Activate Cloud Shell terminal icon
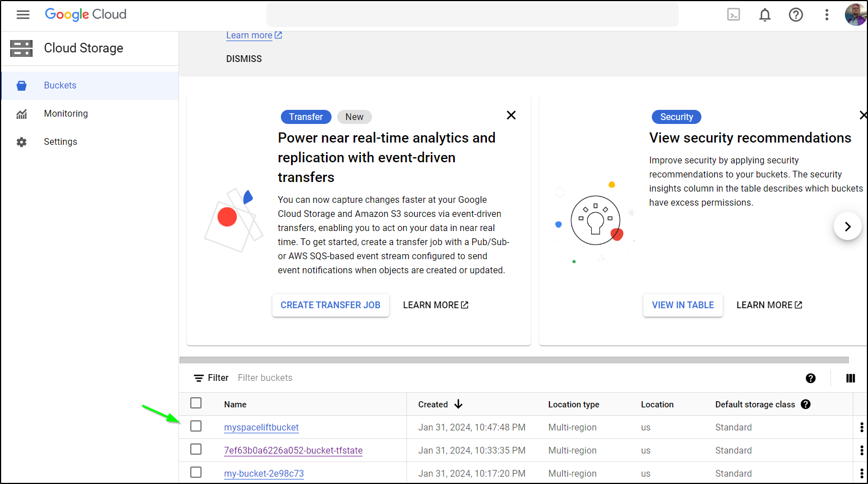Screen dimensions: 868x484 click(733, 15)
